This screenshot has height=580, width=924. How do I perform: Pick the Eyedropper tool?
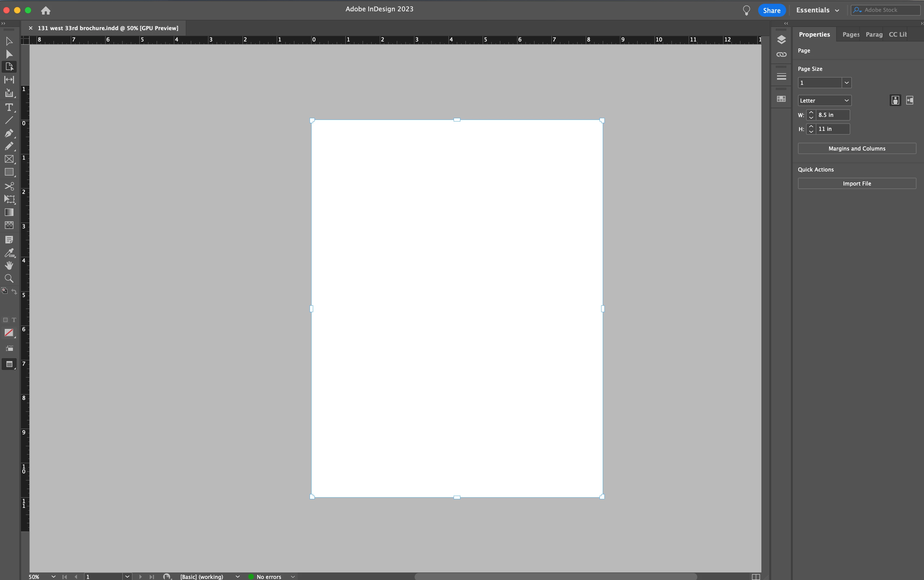[9, 252]
